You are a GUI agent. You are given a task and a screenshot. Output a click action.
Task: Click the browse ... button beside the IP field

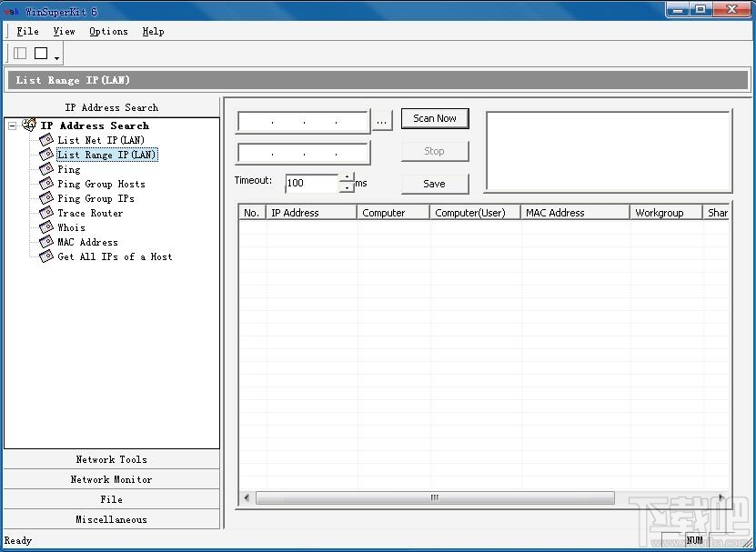point(382,119)
